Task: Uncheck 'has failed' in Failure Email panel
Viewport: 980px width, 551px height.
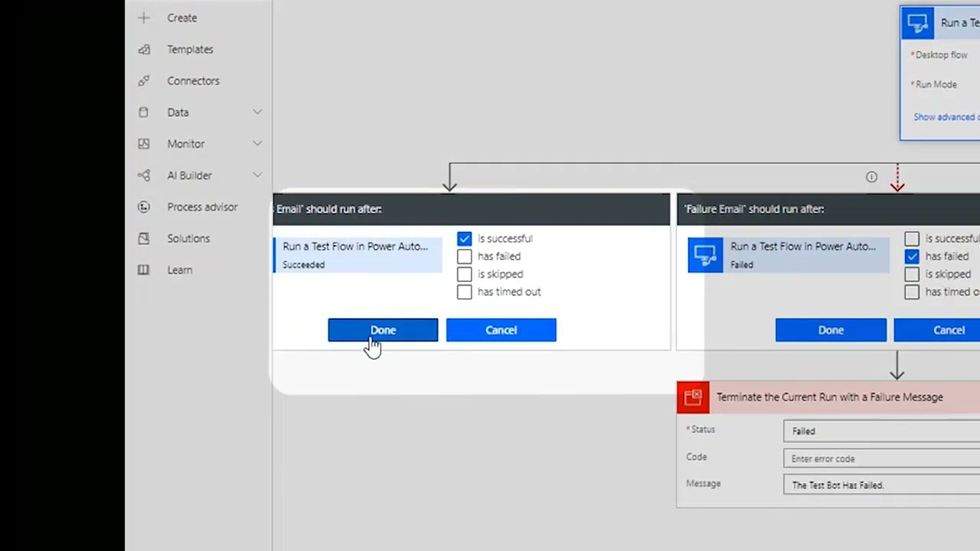Action: (x=912, y=256)
